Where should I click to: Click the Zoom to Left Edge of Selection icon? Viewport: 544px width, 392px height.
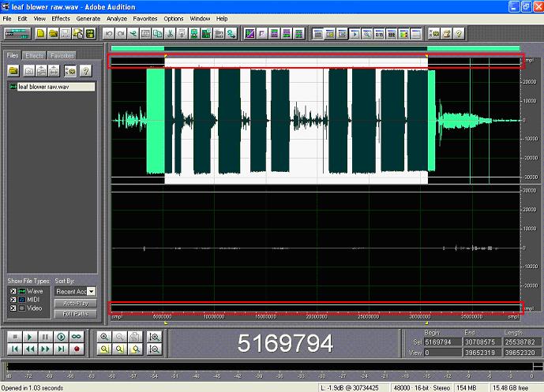tap(120, 349)
